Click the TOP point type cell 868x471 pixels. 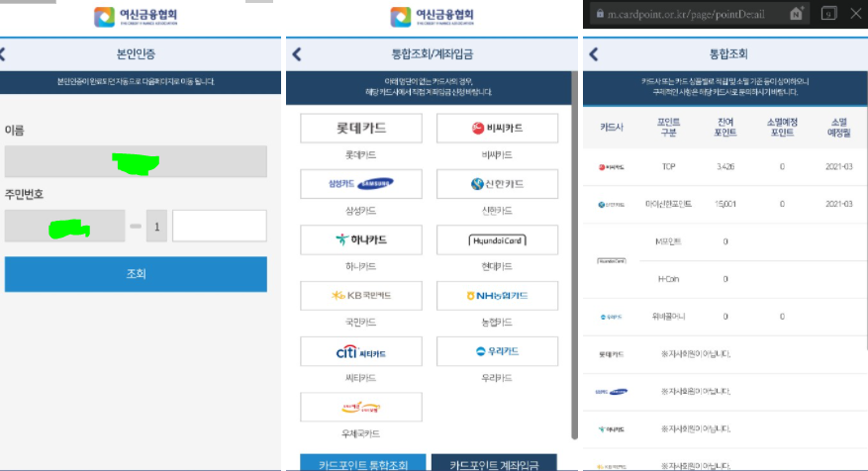coord(668,166)
